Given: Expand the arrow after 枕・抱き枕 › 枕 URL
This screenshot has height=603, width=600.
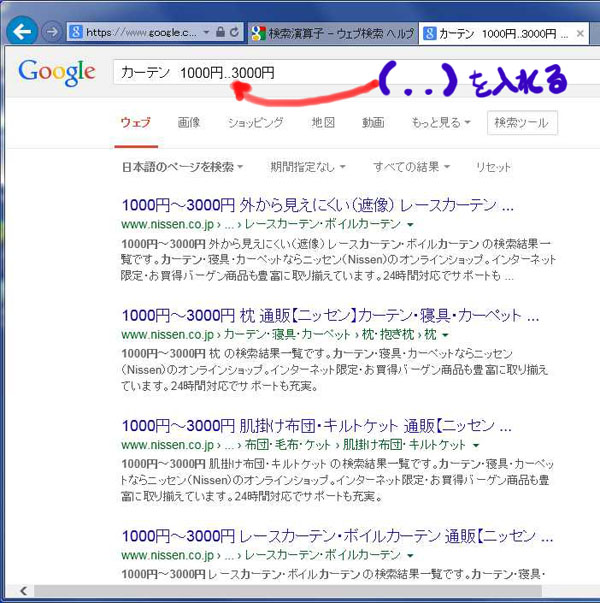Looking at the screenshot, I should pos(445,335).
